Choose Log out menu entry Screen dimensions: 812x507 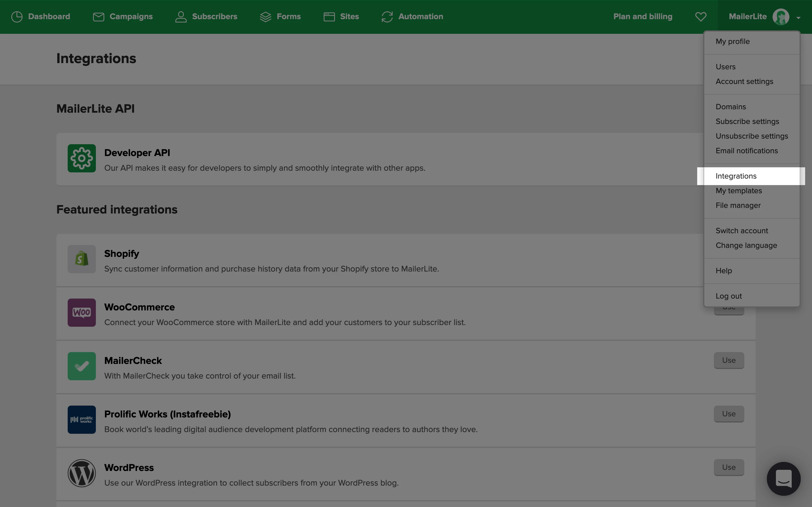coord(729,296)
